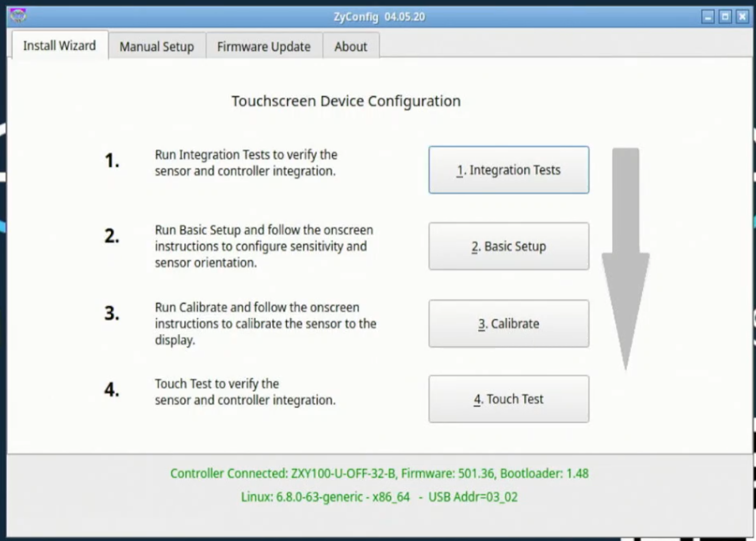Maximize the ZyConfig window
756x541 pixels.
tap(725, 17)
